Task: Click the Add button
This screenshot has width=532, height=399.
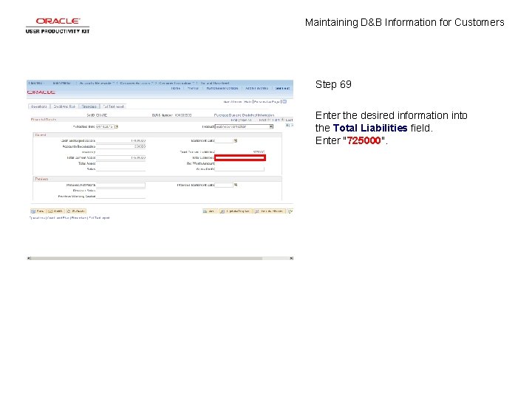Action: click(209, 211)
